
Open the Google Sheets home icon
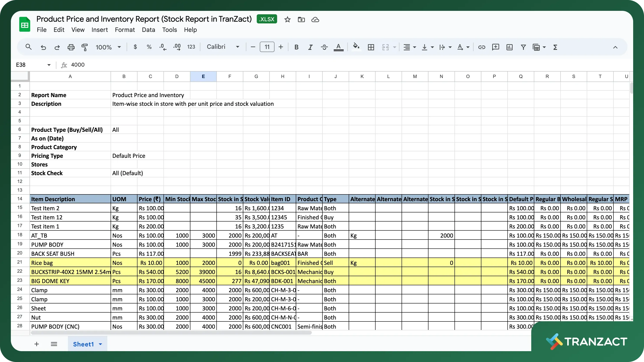coord(25,24)
